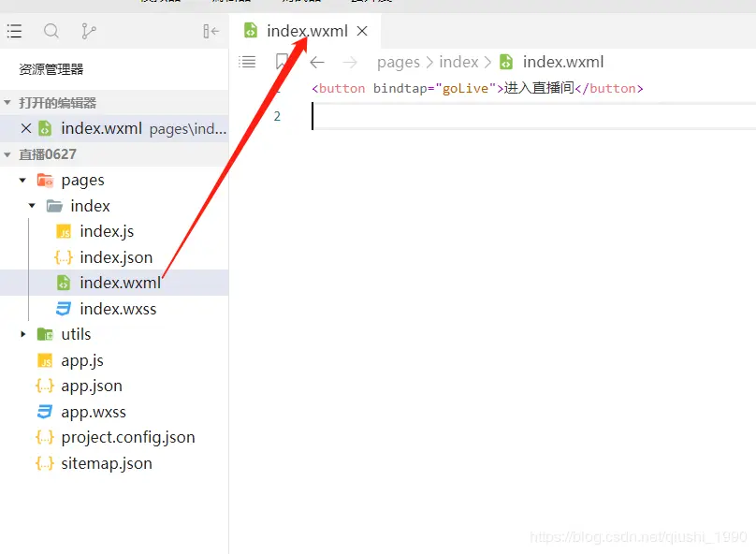Place cursor on empty line 2
This screenshot has height=554, width=756.
[533, 116]
